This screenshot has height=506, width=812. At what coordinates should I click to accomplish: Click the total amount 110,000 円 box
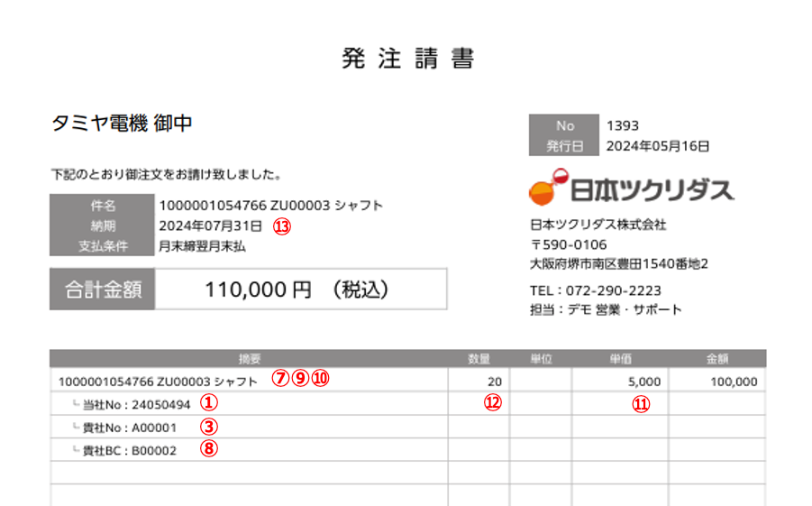click(x=300, y=290)
